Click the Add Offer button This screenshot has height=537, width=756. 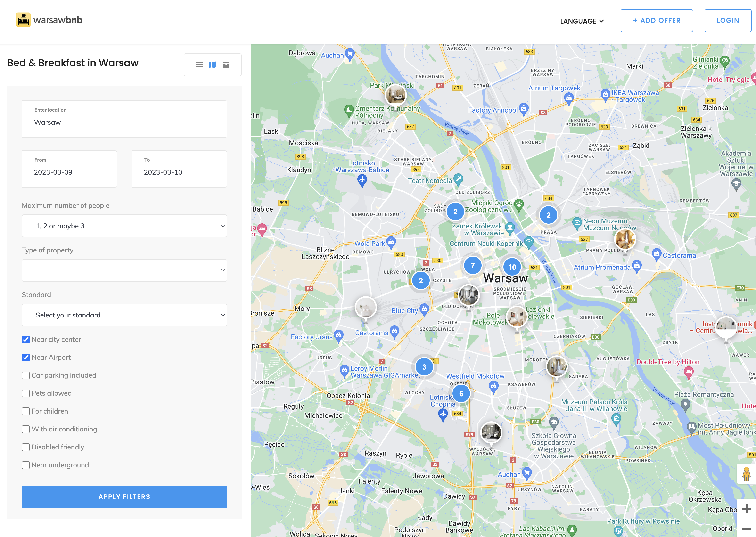657,21
